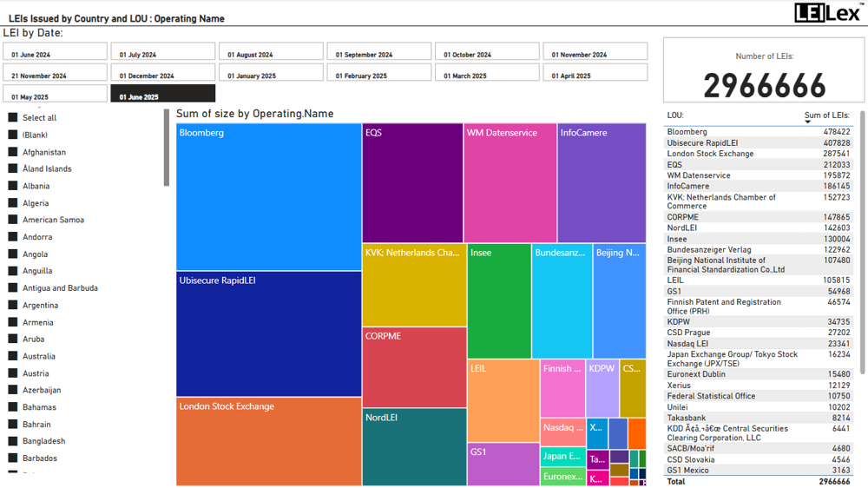The image size is (868, 488).
Task: Select the 01 April 2025 date
Action: 595,73
